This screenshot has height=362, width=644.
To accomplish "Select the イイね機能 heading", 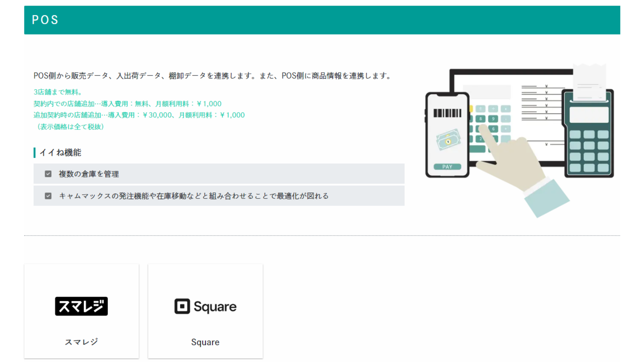I will point(60,153).
